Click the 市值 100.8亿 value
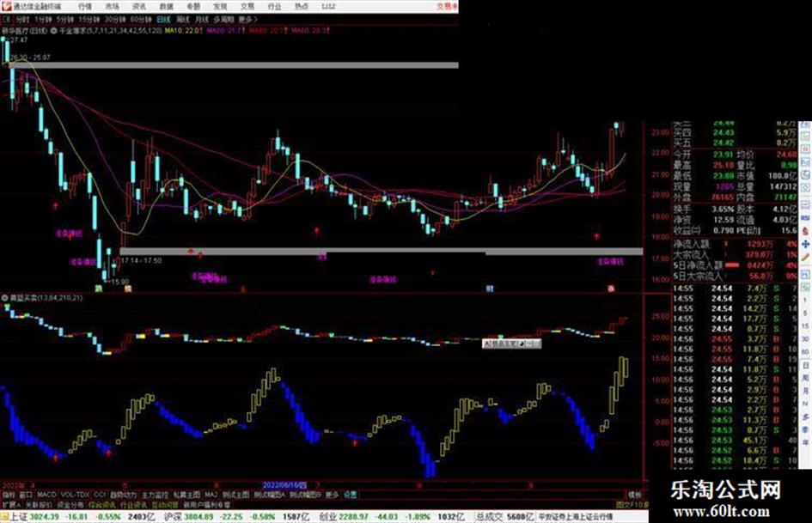812x523 pixels. coord(782,176)
